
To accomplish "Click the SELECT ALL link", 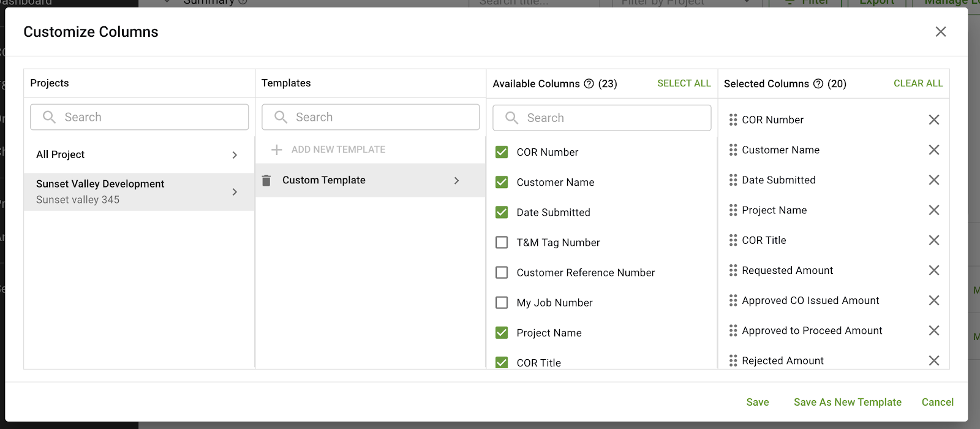I will click(x=684, y=83).
